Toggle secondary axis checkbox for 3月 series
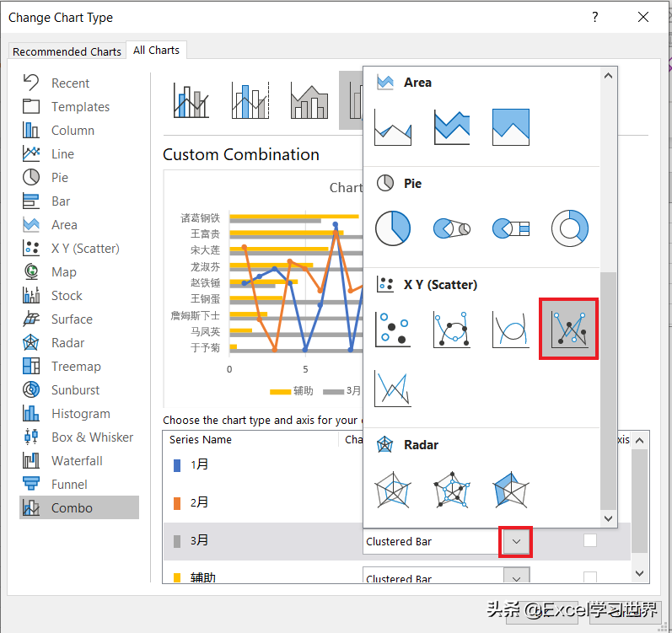 pyautogui.click(x=590, y=540)
